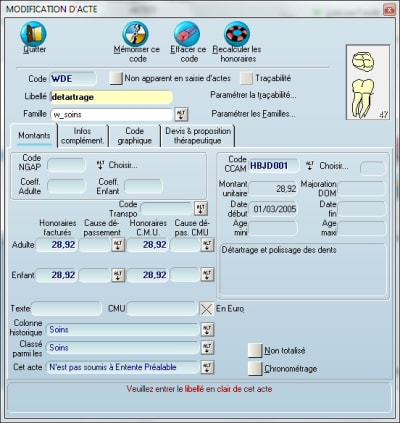Image resolution: width=400 pixels, height=423 pixels.
Task: Click the Effacer ce code eraser icon
Action: pos(187,33)
